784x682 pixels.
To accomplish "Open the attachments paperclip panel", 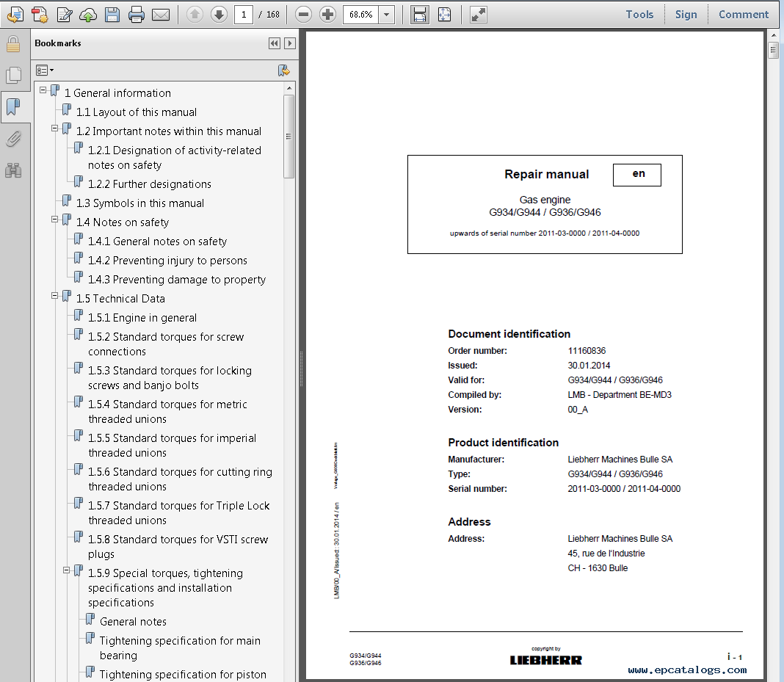I will [x=13, y=139].
